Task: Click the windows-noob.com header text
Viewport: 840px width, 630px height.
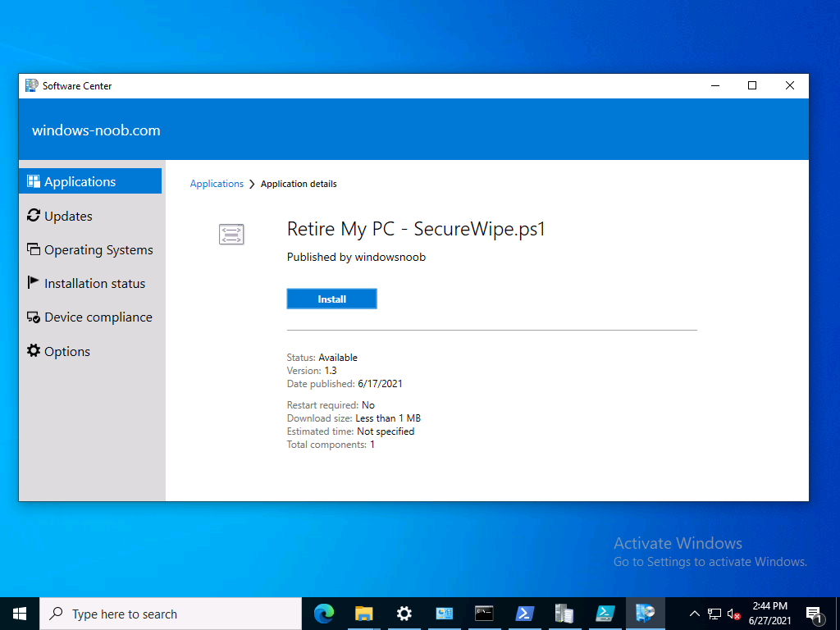Action: [x=96, y=130]
